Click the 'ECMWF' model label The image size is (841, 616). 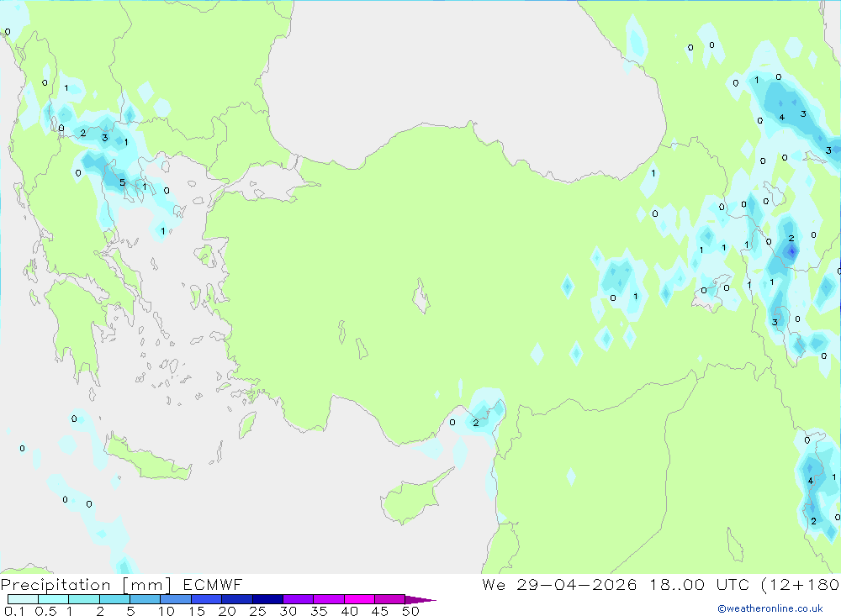click(x=213, y=584)
